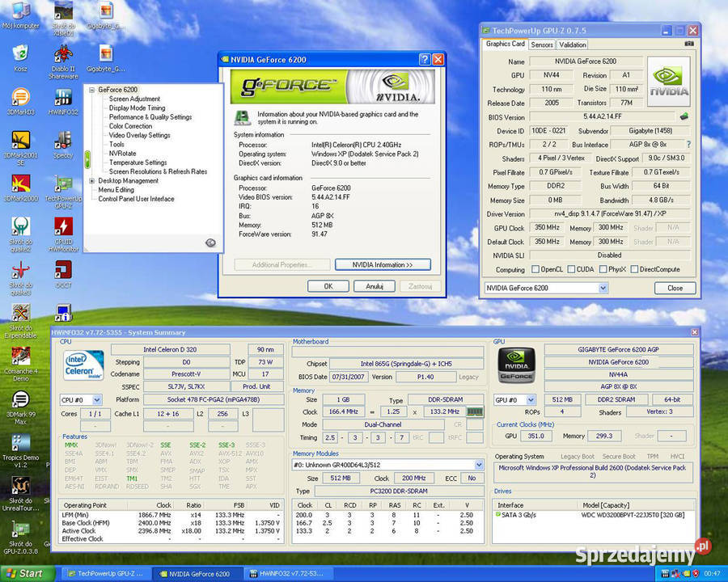Image resolution: width=728 pixels, height=582 pixels.
Task: Open the Validation tab in GPU-Z
Action: click(574, 44)
